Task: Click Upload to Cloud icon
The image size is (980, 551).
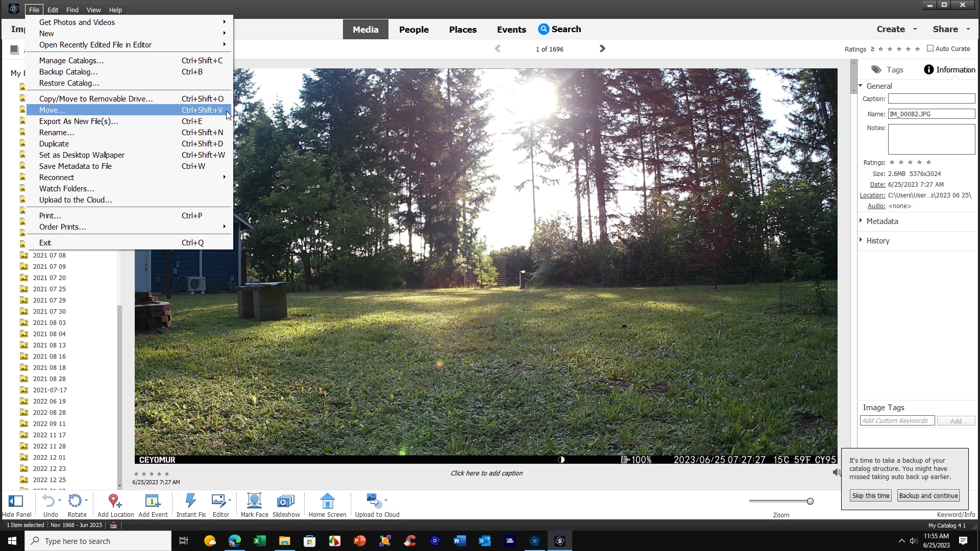Action: tap(374, 501)
